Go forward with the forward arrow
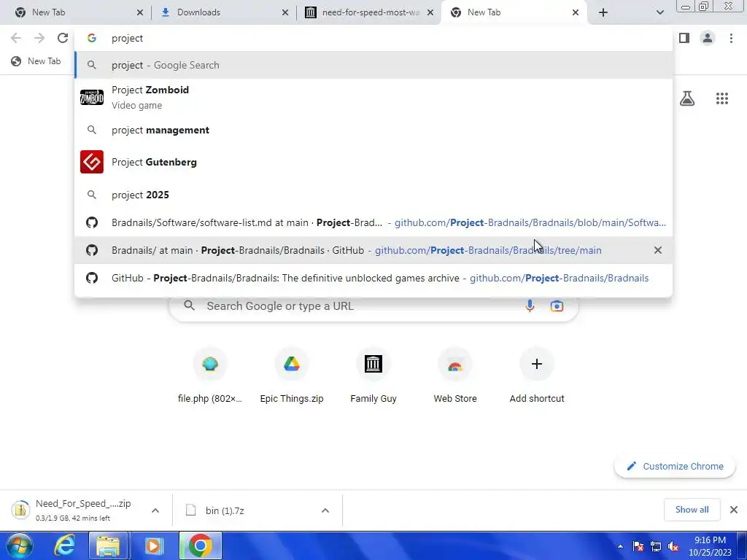Viewport: 747px width, 560px height. pos(39,38)
